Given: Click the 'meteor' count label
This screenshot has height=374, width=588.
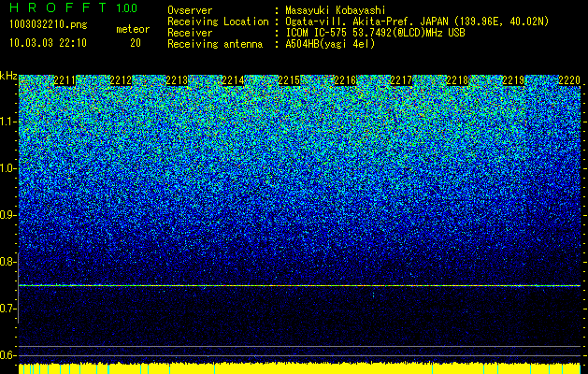Looking at the screenshot, I should [133, 29].
